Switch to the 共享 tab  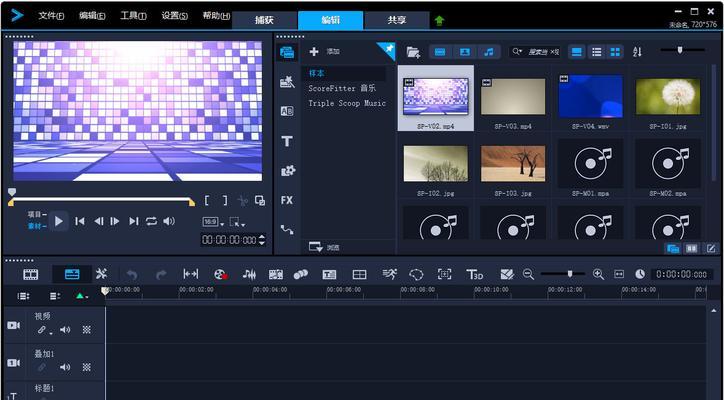click(397, 20)
